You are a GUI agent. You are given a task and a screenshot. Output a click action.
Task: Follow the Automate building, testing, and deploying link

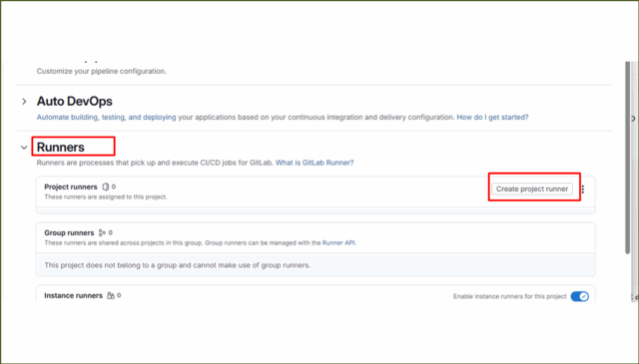coord(107,118)
